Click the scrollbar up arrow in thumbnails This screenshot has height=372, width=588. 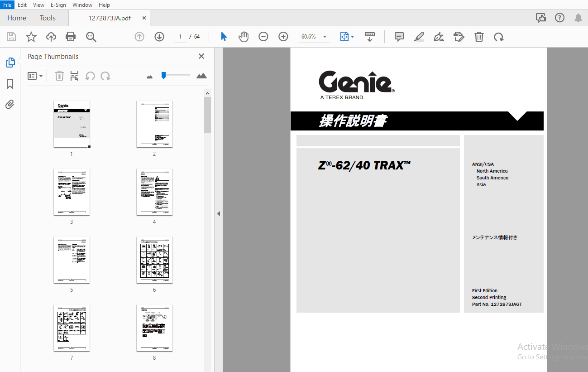[x=207, y=93]
